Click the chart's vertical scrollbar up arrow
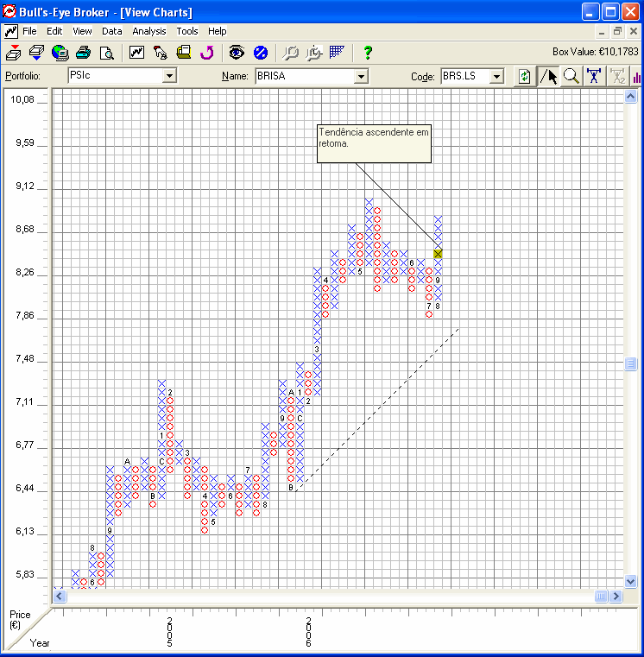The image size is (644, 657). point(630,97)
